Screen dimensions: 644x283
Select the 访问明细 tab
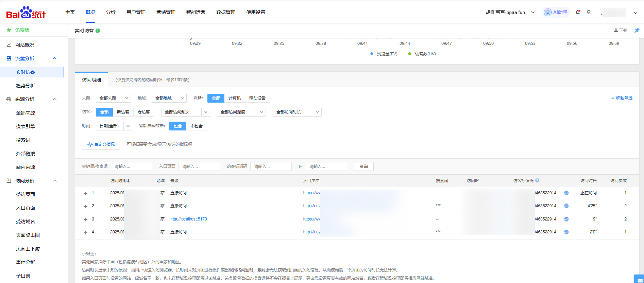point(91,80)
